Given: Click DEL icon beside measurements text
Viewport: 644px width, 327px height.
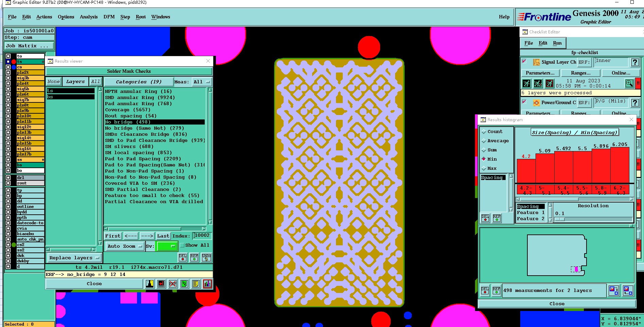Looking at the screenshot, I should 485,290.
